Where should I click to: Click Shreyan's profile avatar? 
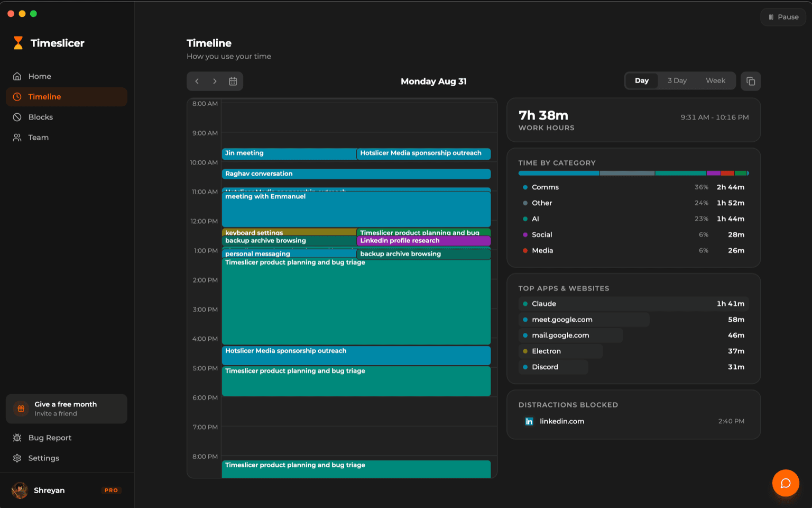click(20, 491)
